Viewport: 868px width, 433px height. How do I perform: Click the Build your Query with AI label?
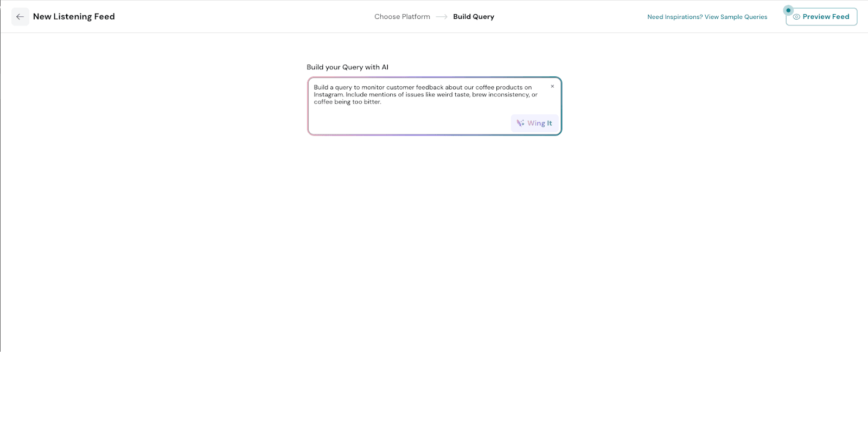tap(347, 67)
